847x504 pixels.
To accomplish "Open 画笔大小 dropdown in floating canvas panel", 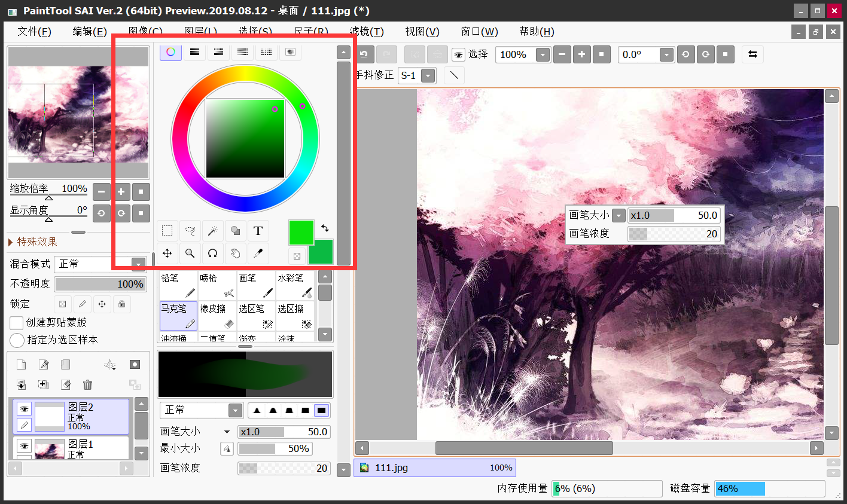I will (x=619, y=216).
